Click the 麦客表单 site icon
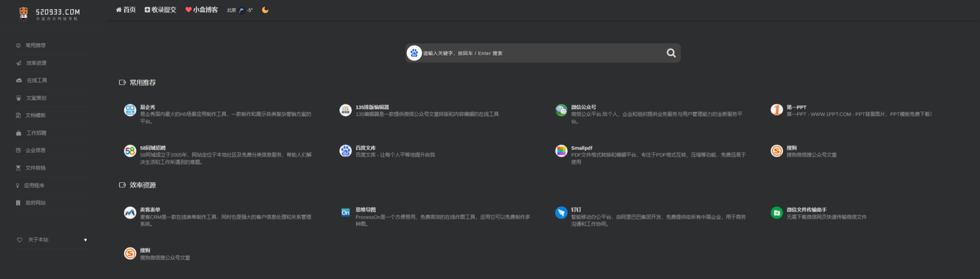 [x=130, y=212]
